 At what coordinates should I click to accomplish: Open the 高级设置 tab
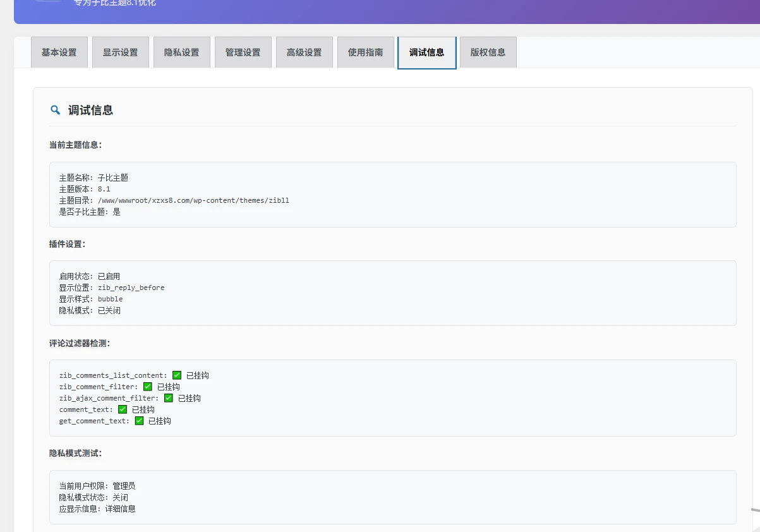coord(305,52)
